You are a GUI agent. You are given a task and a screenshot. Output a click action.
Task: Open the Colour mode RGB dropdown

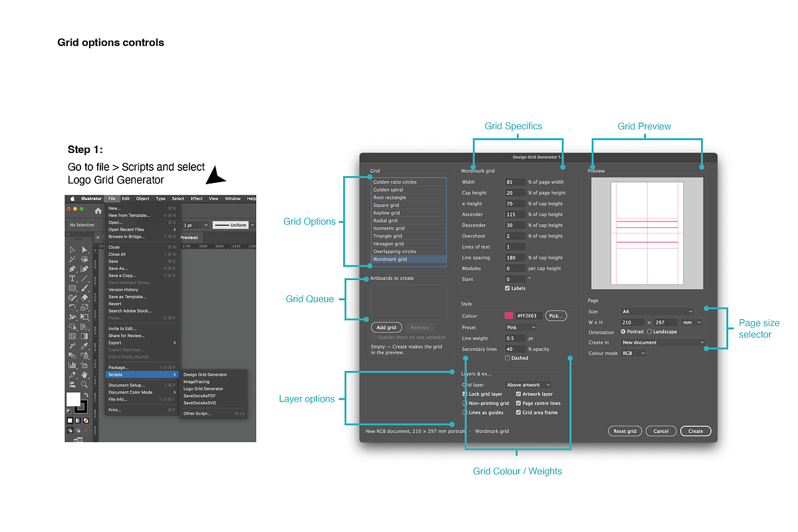pos(633,353)
